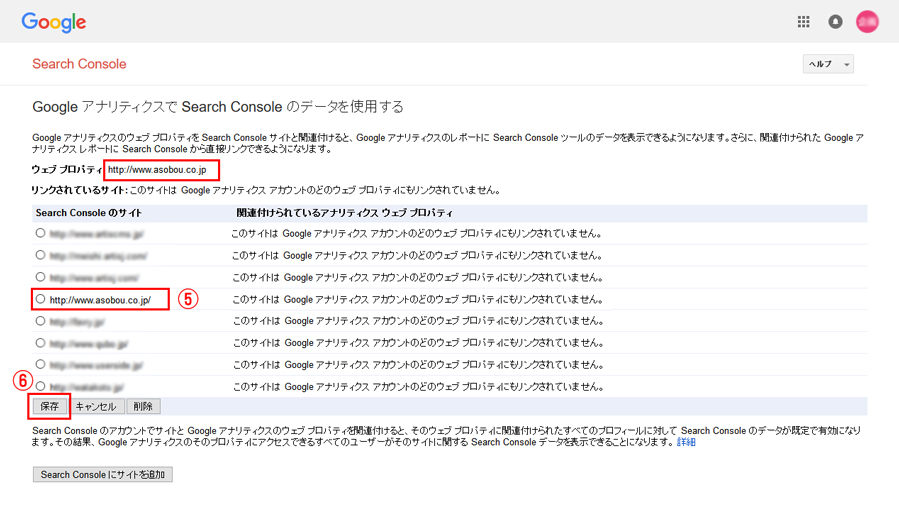Open the account profile avatar

pyautogui.click(x=867, y=22)
